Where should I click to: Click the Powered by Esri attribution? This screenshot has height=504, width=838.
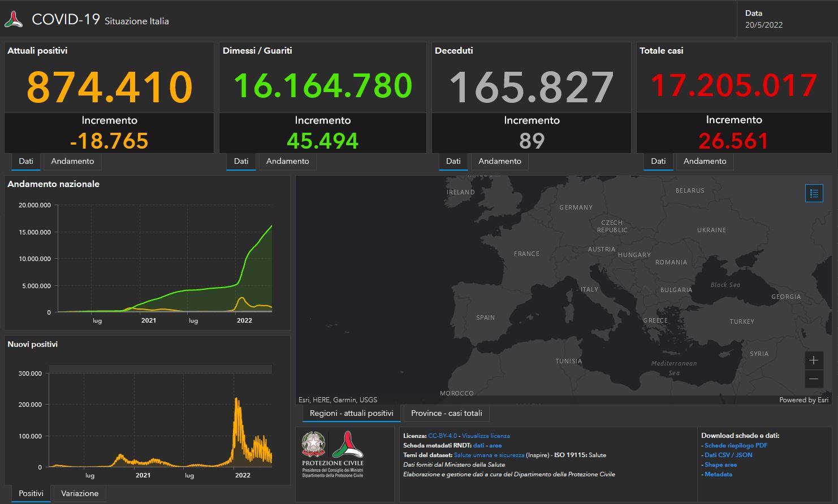click(x=804, y=399)
